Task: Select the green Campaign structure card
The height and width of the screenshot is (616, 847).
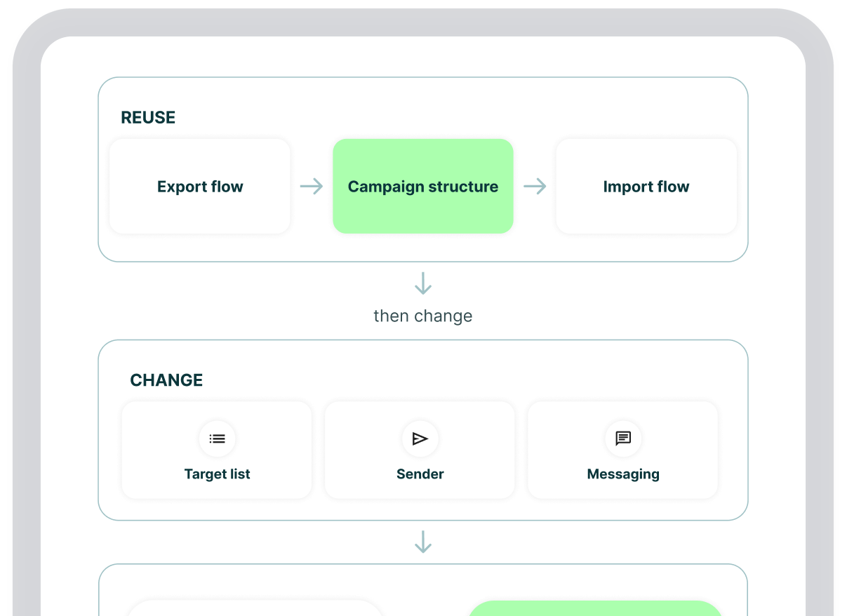Action: click(x=423, y=187)
